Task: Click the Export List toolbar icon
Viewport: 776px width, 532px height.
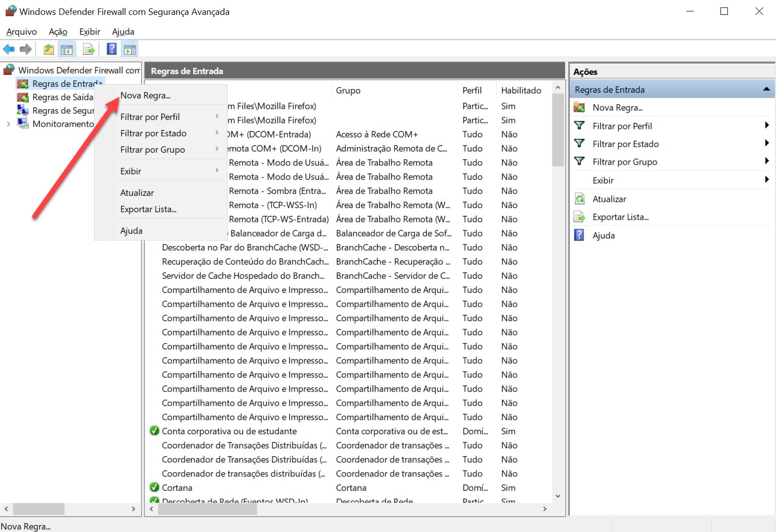Action: [89, 49]
